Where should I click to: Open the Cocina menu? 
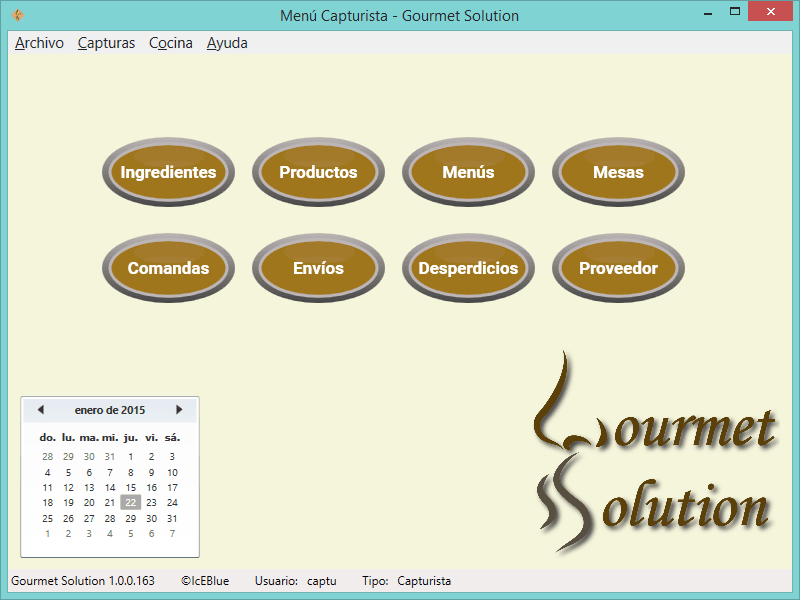170,43
